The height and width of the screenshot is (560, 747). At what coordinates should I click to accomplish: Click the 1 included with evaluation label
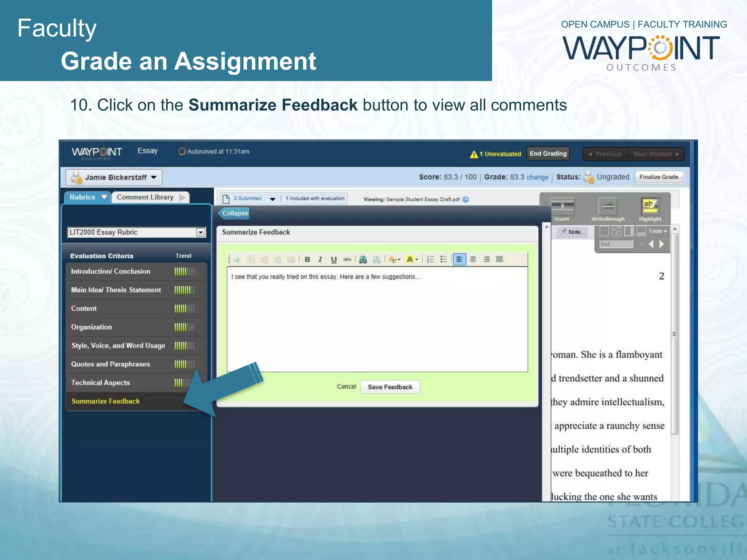(315, 199)
